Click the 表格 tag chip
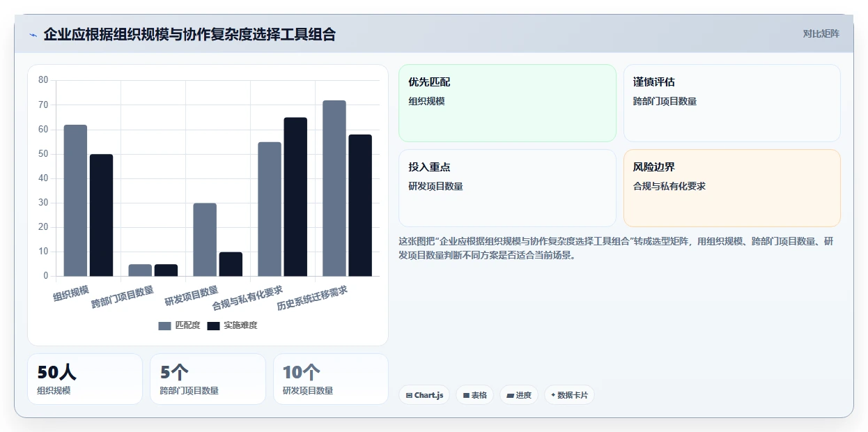The height and width of the screenshot is (432, 868). pyautogui.click(x=474, y=395)
